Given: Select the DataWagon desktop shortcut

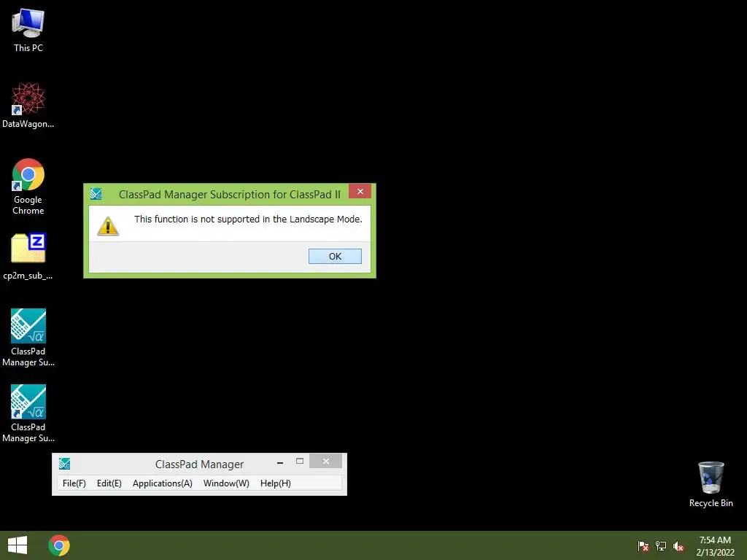Looking at the screenshot, I should coord(28,105).
